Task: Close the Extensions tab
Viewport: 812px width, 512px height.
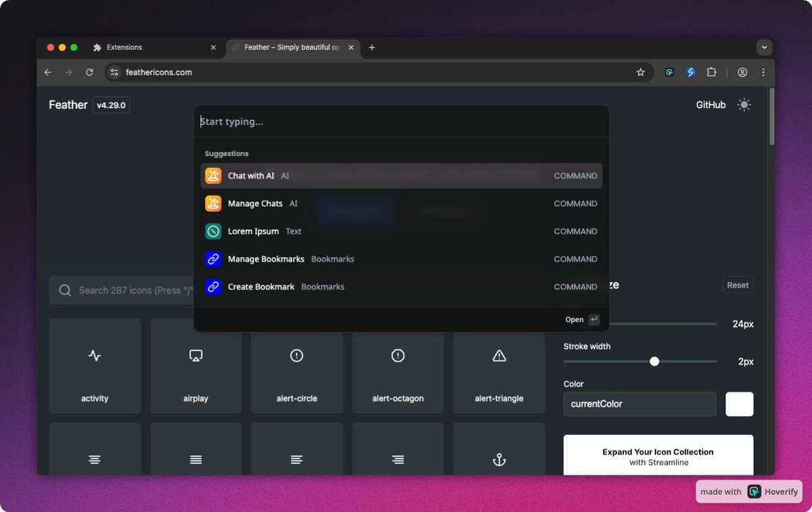Action: click(213, 47)
